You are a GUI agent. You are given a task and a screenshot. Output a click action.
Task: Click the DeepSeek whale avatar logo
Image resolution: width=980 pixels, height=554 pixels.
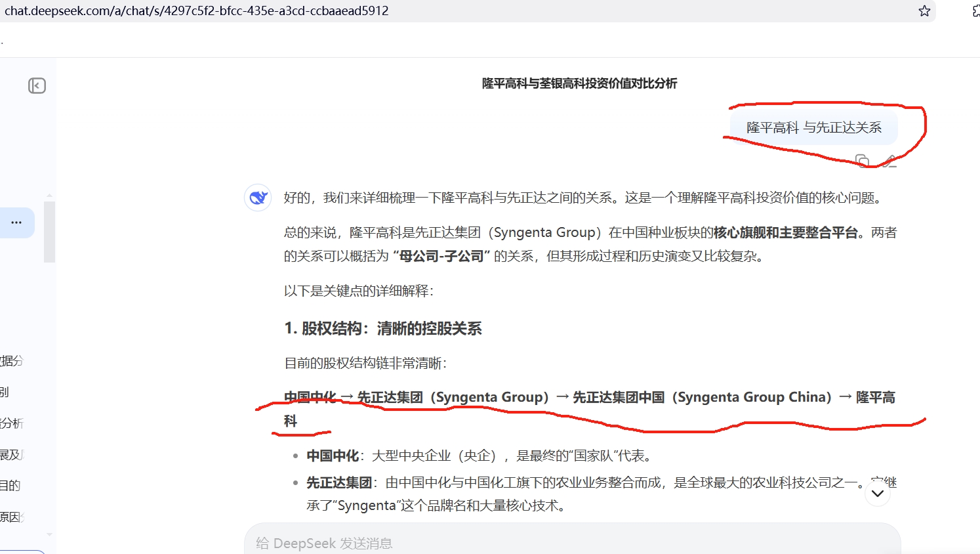tap(258, 198)
